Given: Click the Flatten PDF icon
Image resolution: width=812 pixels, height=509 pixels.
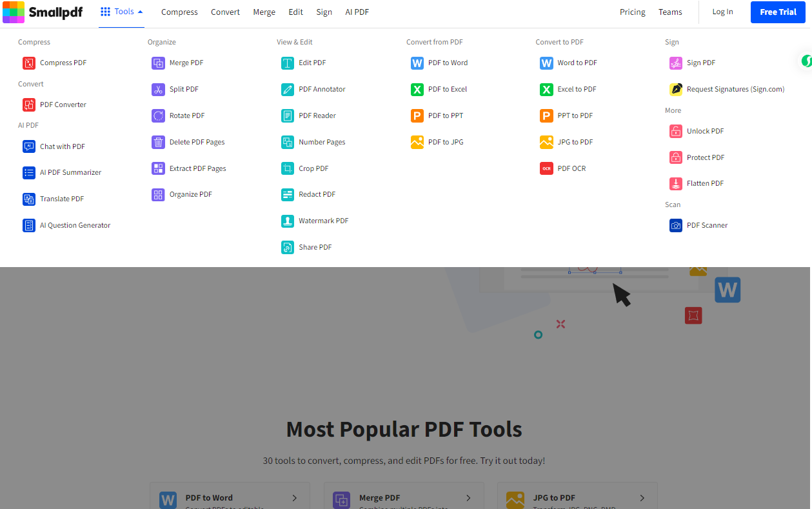Looking at the screenshot, I should click(x=676, y=183).
